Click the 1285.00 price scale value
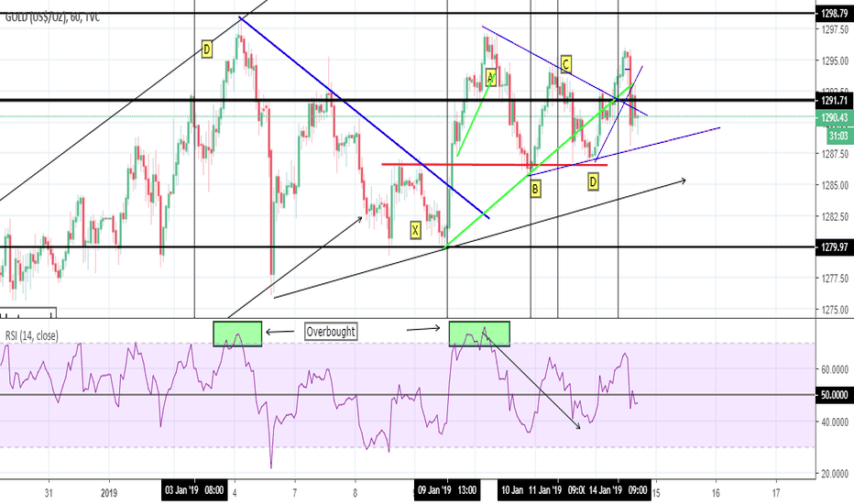This screenshot has height=504, width=854. [835, 185]
